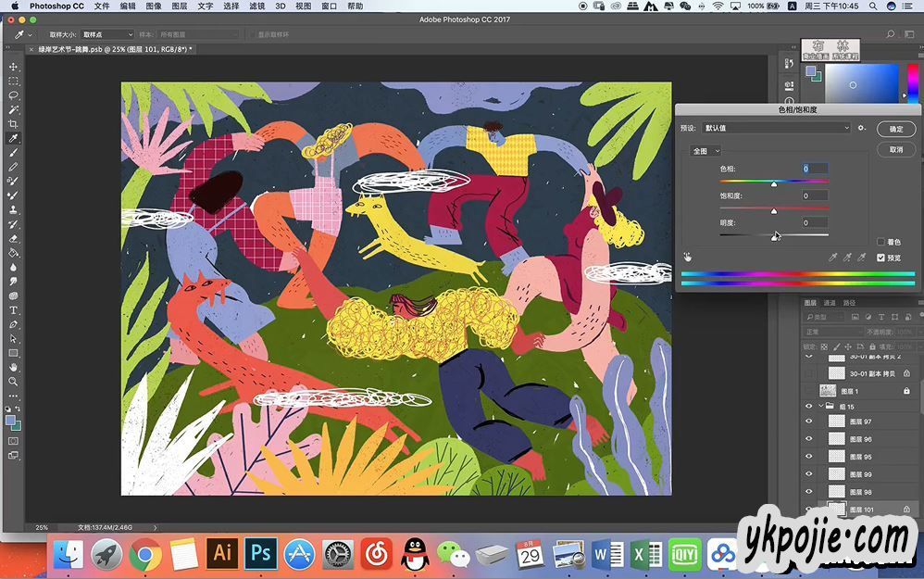
Task: Click the on-image adjustment hand icon
Action: point(688,257)
